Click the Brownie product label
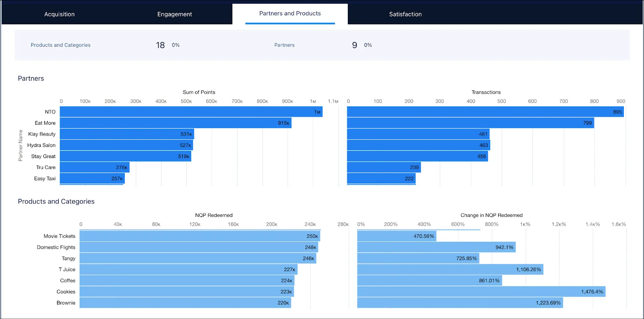 (x=66, y=303)
